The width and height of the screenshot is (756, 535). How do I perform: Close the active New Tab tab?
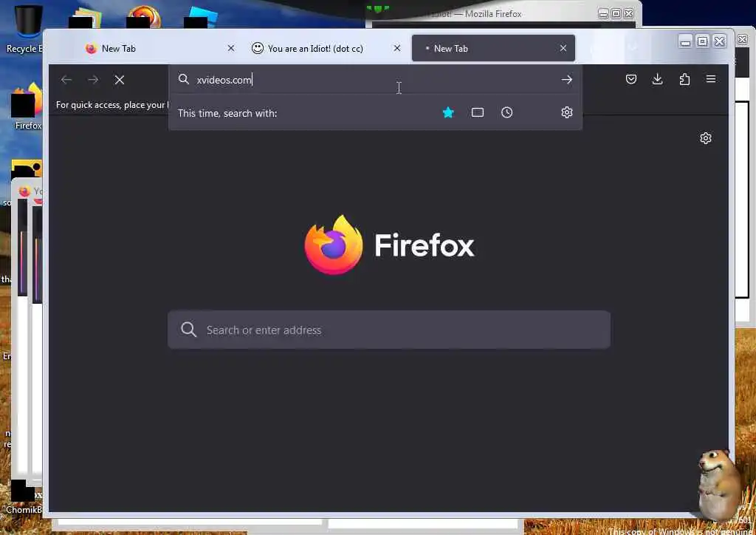click(563, 48)
